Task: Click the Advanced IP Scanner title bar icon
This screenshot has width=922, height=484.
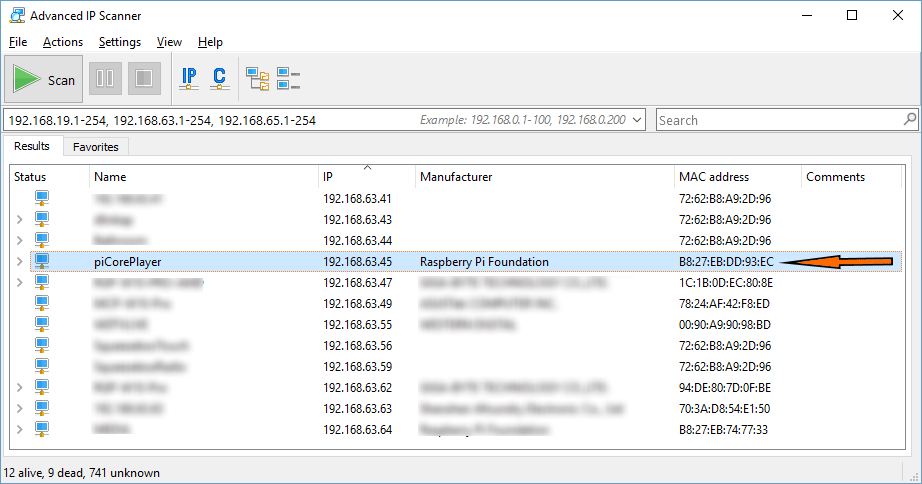Action: 17,15
